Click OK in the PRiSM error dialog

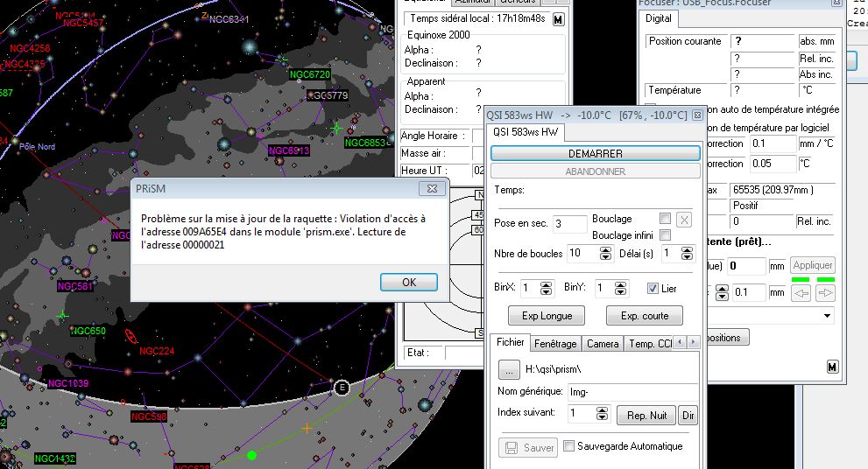click(408, 283)
